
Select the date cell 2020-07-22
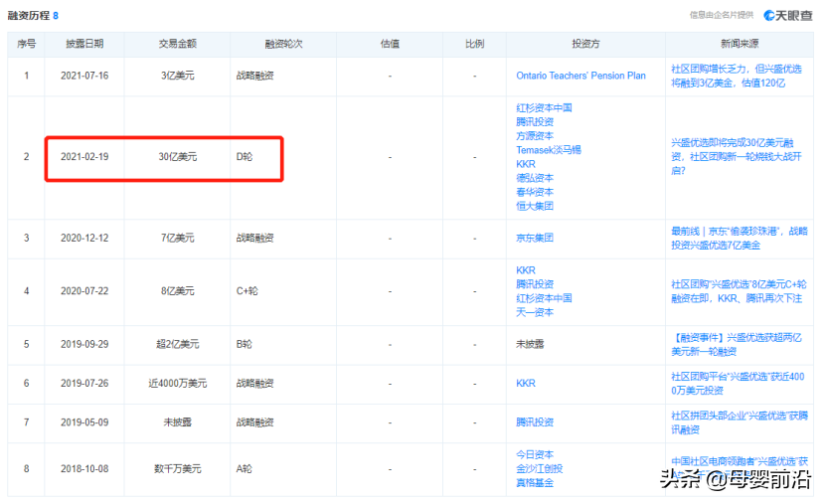[x=84, y=291]
